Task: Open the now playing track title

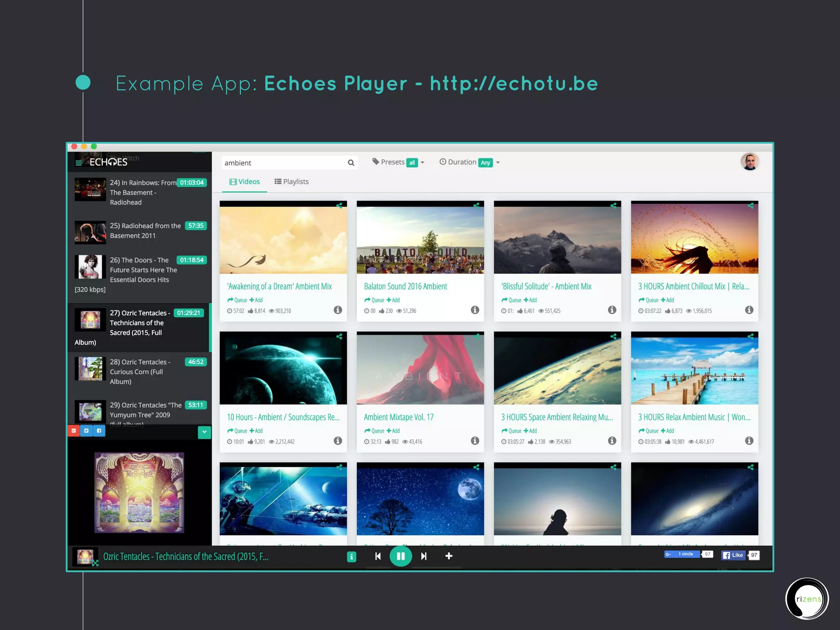Action: (186, 557)
